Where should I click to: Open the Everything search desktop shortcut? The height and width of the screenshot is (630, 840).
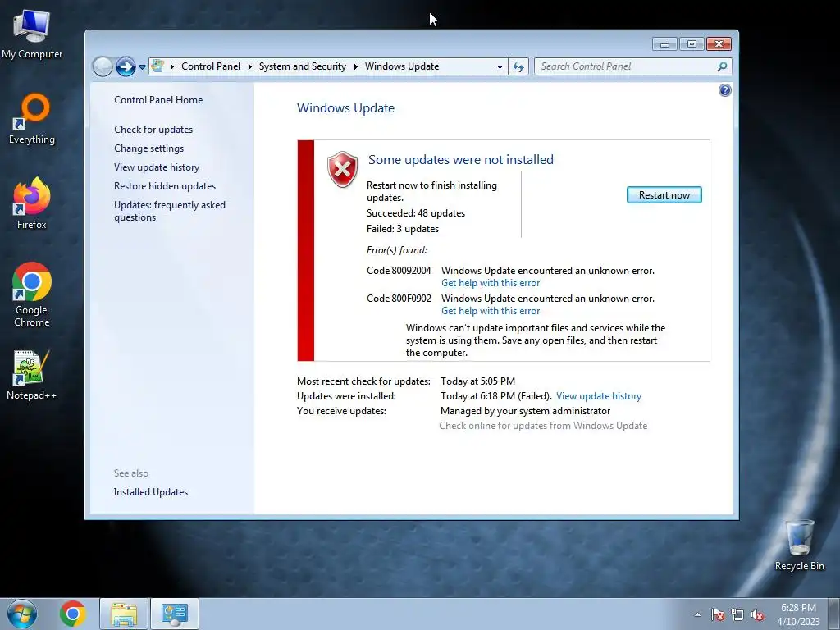[32, 119]
